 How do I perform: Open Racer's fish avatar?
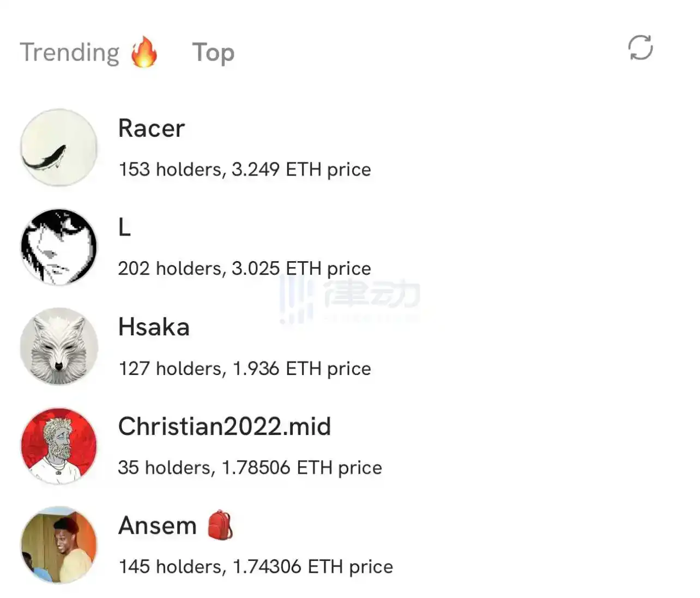[x=59, y=147]
